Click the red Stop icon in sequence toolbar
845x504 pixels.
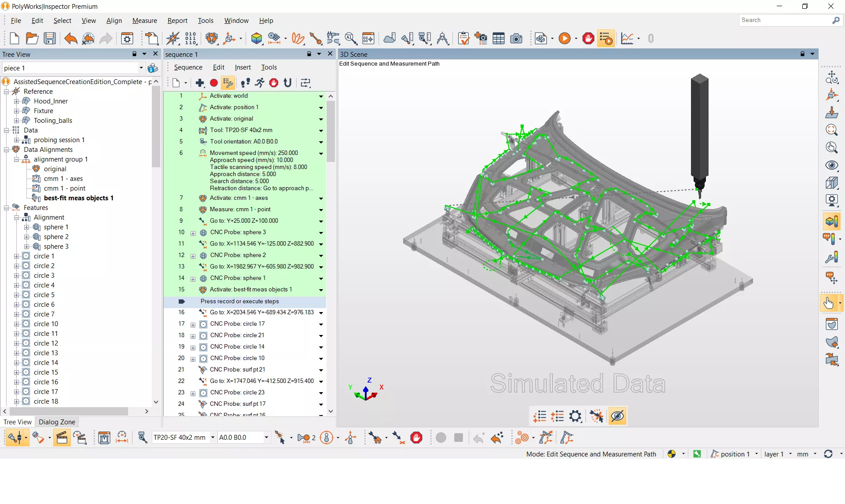point(274,83)
